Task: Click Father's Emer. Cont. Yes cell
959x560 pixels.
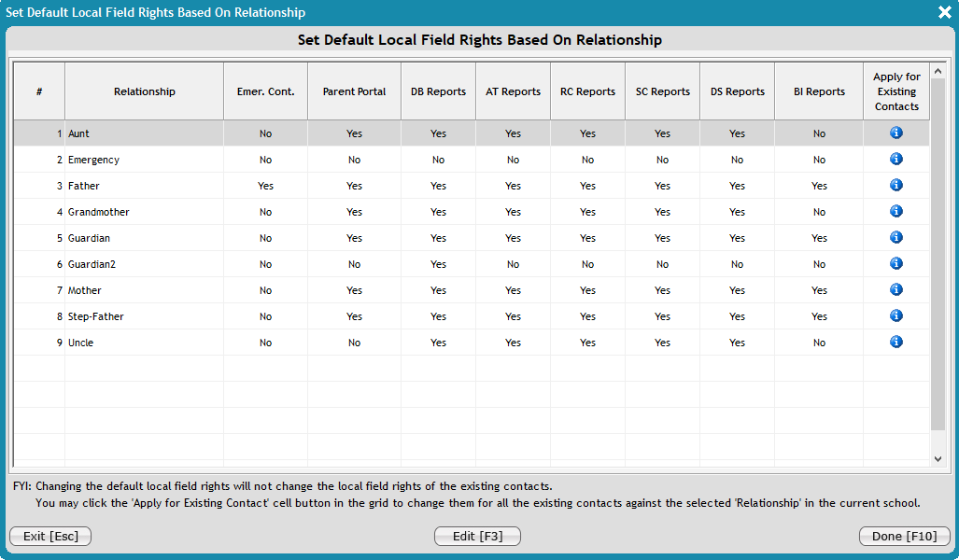Action: coord(265,186)
